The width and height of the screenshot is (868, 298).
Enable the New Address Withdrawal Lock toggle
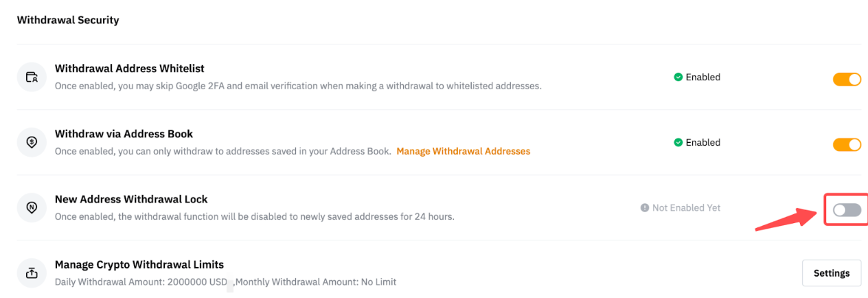[x=847, y=210]
